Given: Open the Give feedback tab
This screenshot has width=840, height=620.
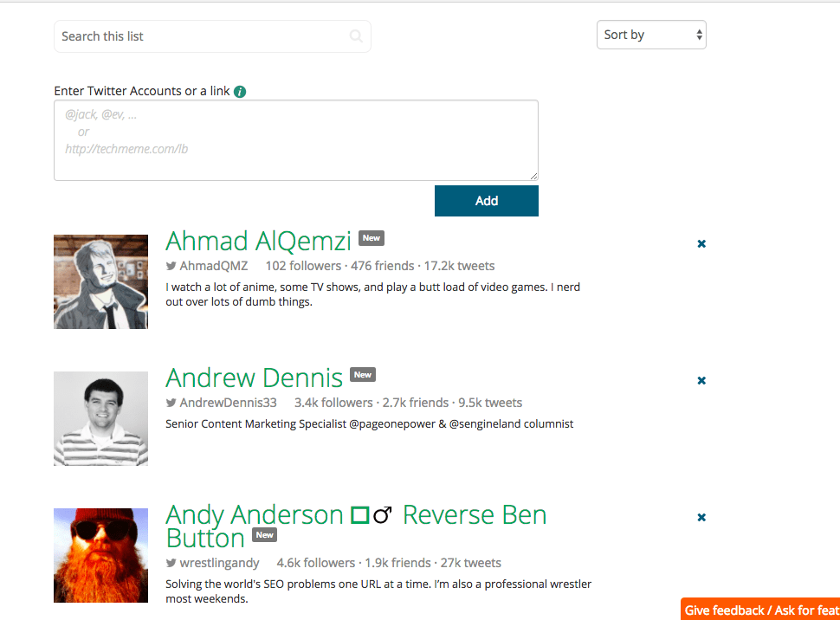Looking at the screenshot, I should 760,610.
